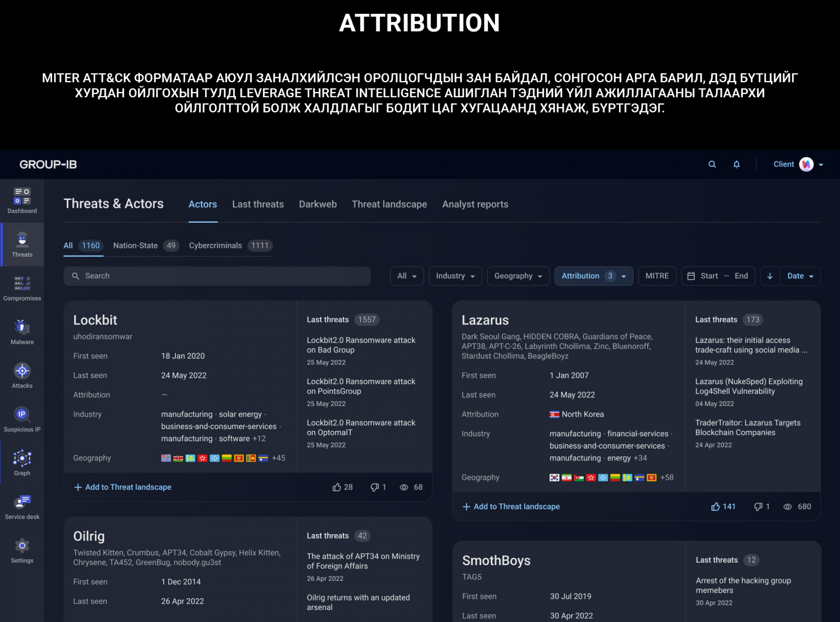Expand the Industry filter dropdown
The height and width of the screenshot is (622, 840).
pos(455,276)
